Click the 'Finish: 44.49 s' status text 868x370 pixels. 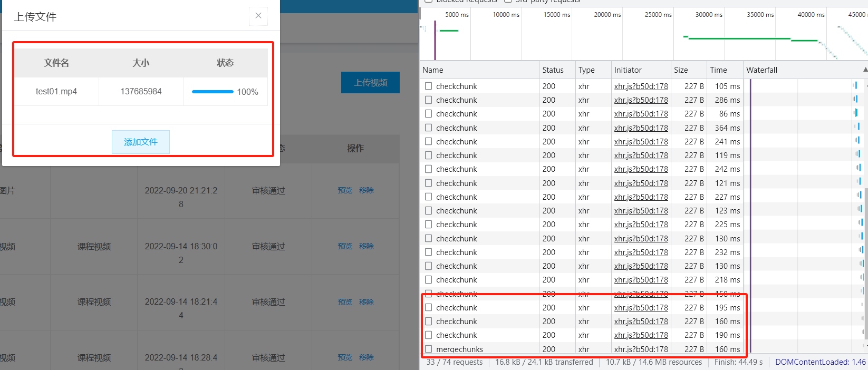(x=738, y=362)
